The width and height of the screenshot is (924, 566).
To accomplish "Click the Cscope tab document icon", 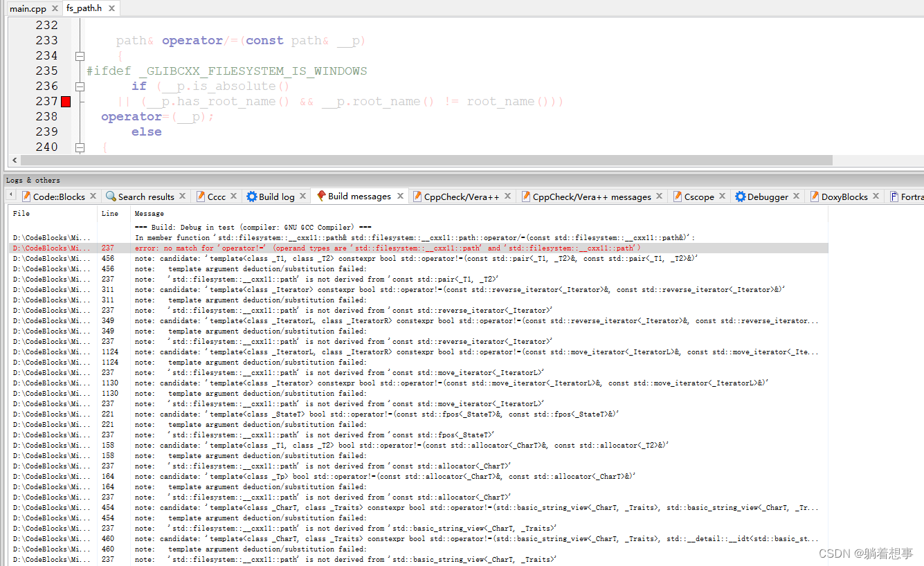I will pyautogui.click(x=678, y=197).
